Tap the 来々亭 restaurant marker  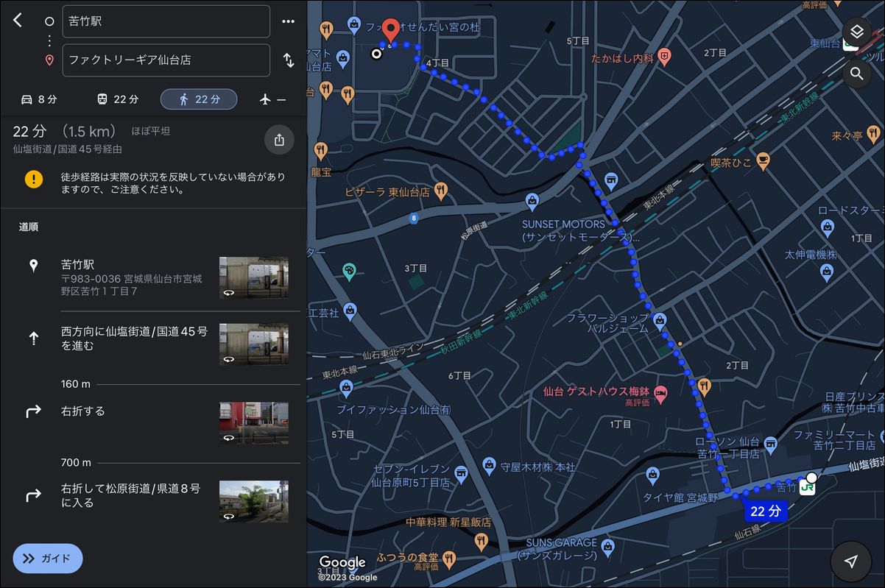click(873, 135)
